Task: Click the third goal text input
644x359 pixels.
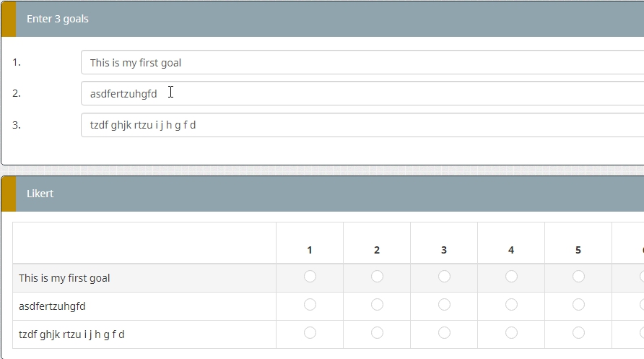Action: pos(361,125)
